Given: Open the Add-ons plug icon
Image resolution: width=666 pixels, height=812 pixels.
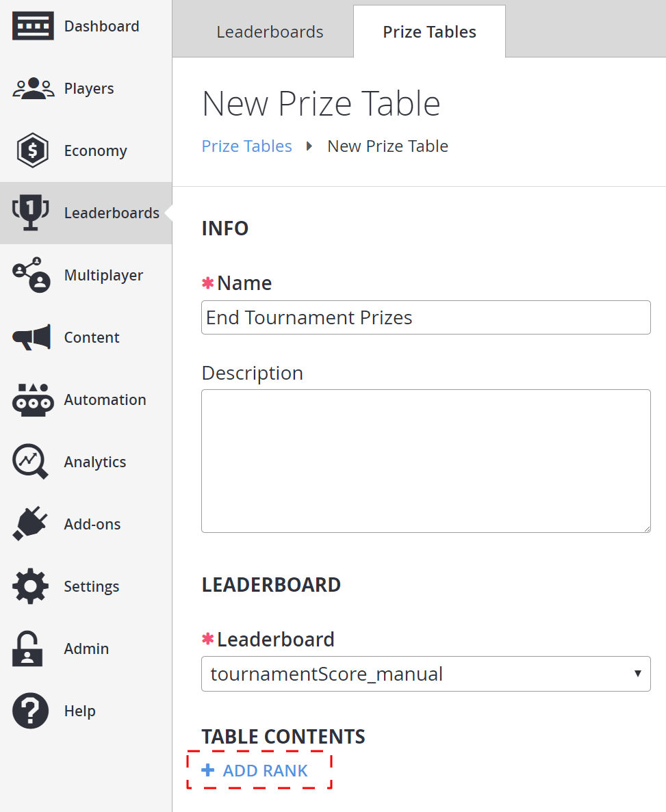Looking at the screenshot, I should [30, 523].
